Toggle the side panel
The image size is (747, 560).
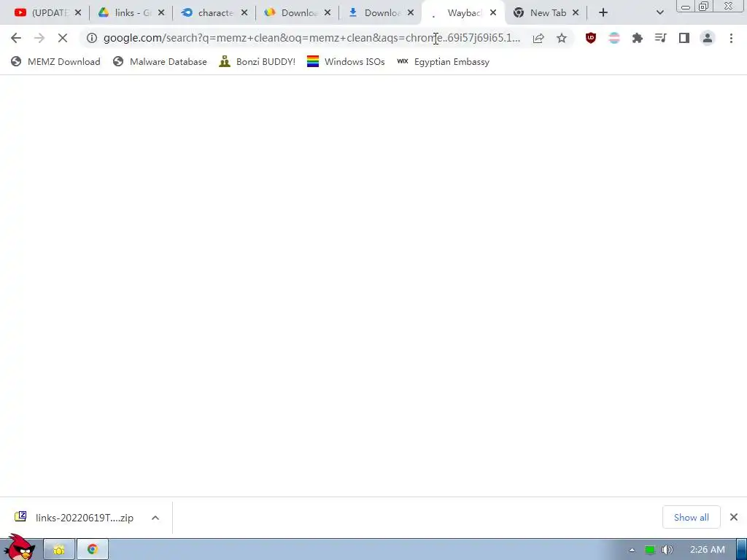[x=684, y=38]
